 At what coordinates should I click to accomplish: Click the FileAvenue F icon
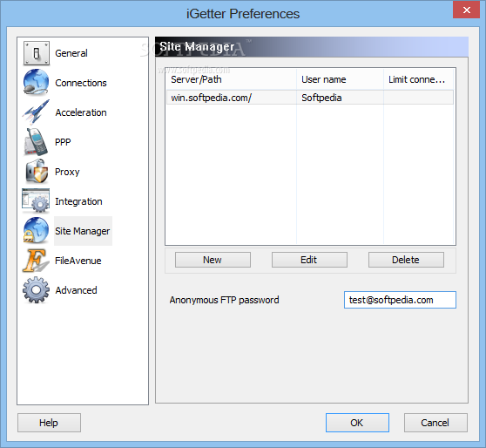coord(36,261)
